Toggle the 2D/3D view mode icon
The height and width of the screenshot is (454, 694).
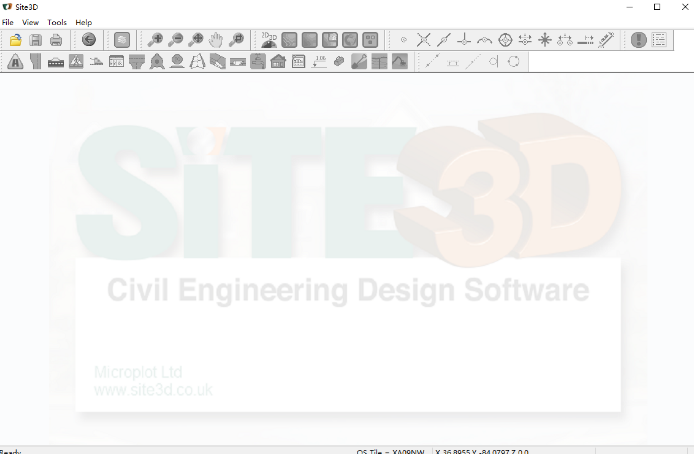269,40
